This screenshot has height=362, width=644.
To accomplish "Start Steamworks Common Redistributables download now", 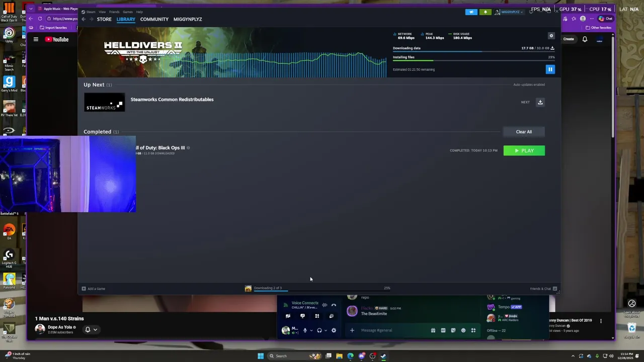I will point(540,102).
